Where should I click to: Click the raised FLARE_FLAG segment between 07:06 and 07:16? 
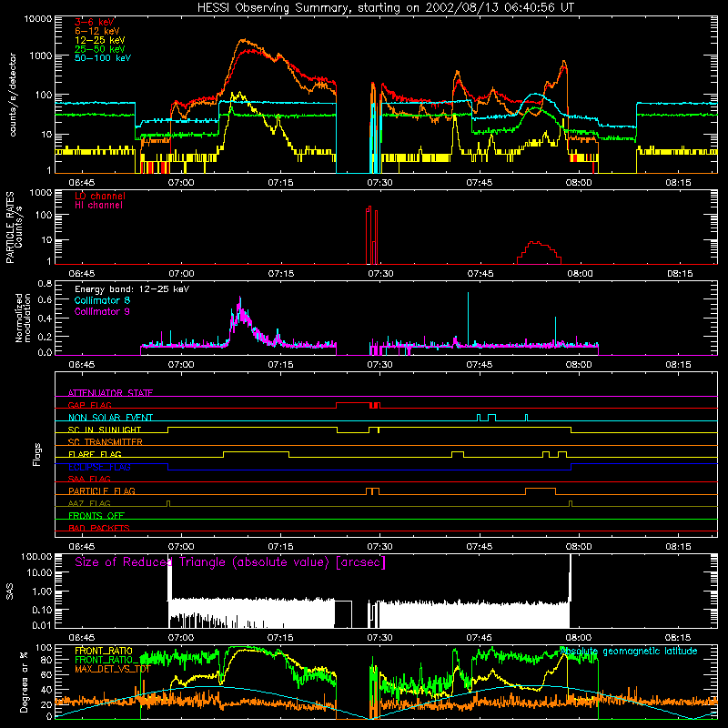coord(256,451)
